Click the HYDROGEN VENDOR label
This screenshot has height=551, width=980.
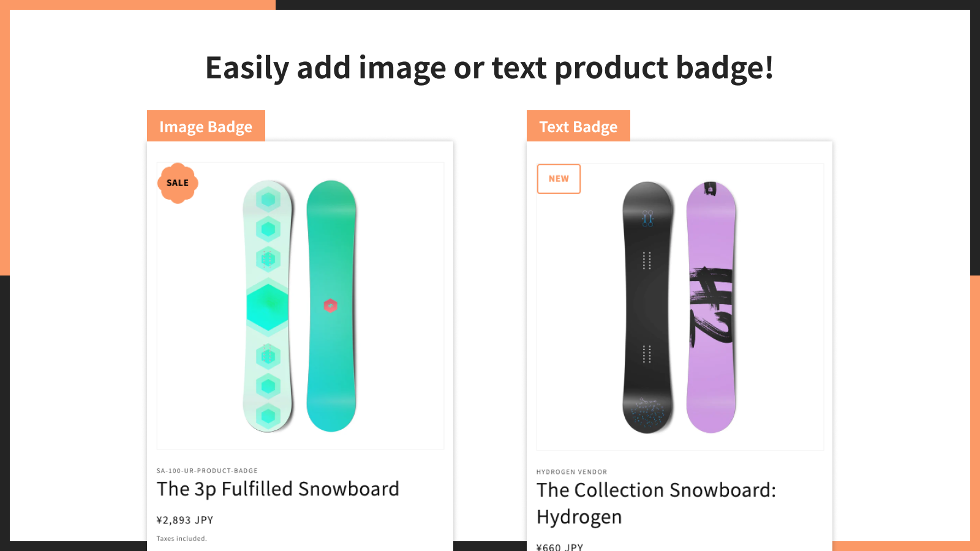point(572,472)
